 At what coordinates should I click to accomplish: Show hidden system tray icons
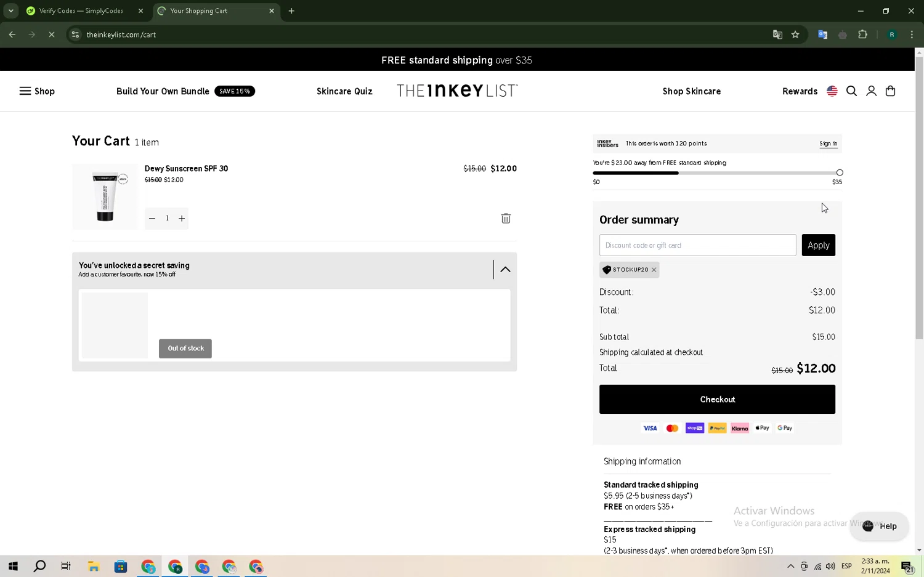[x=790, y=567]
